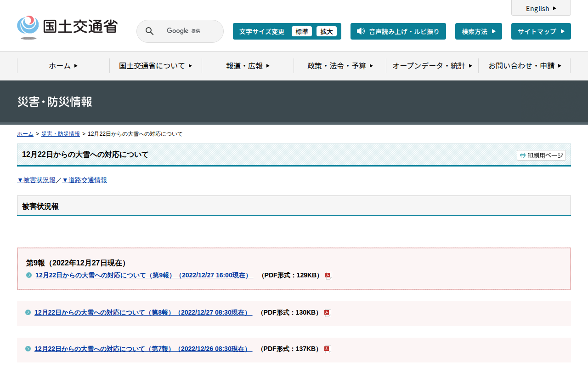Expand the 政策・法令・予算 menu
Screen dimensions: 588x368
[340, 66]
